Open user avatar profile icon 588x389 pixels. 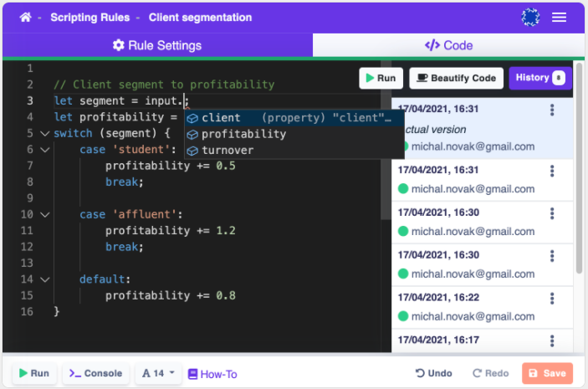[x=530, y=18]
